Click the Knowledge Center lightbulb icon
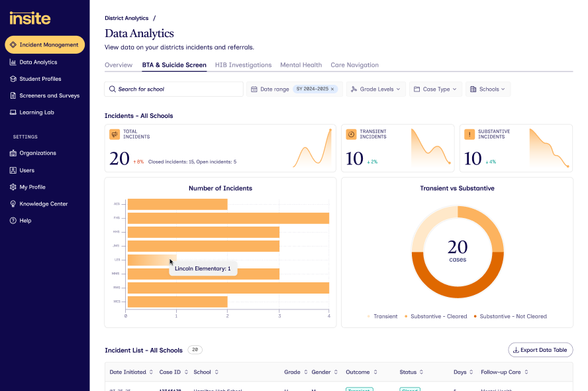Screen dimensions: 588x391 click(x=13, y=203)
